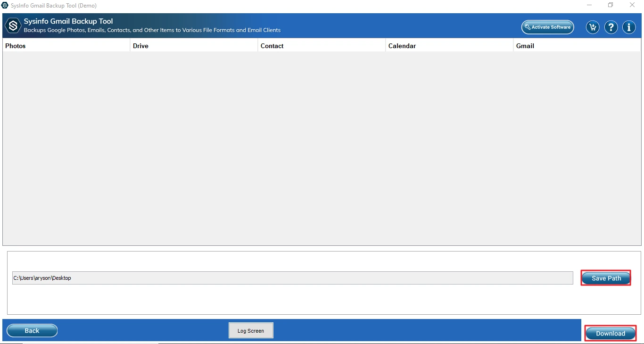Switch to the Drive tab
The image size is (644, 344).
click(x=140, y=45)
